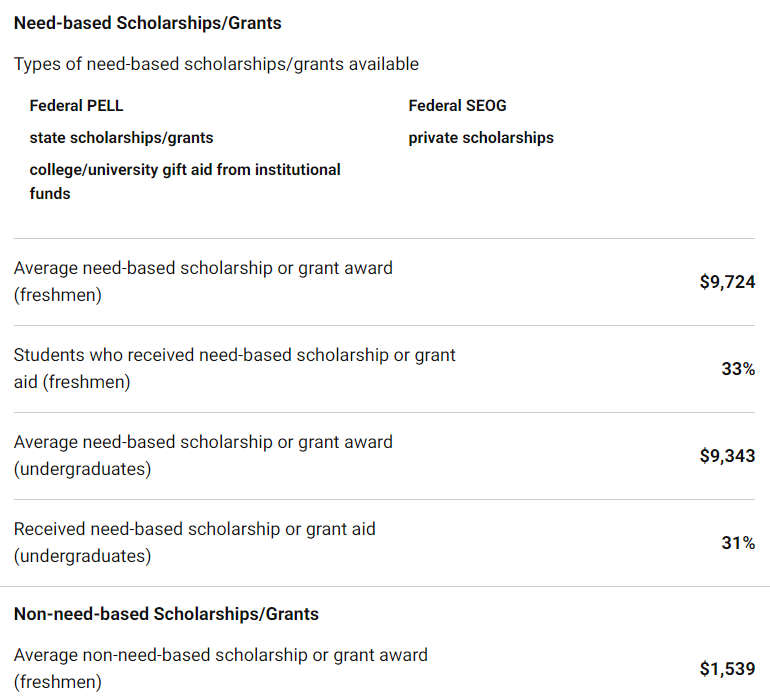Click the 31% undergraduates aid percentage
The image size is (770, 700).
coord(738,543)
